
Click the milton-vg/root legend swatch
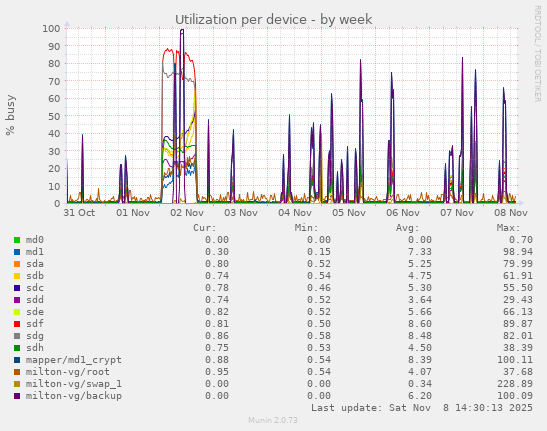(x=17, y=372)
